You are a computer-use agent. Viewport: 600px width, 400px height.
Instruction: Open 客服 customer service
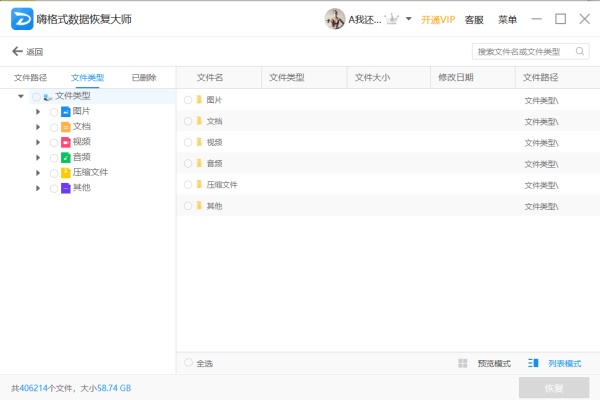coord(474,20)
